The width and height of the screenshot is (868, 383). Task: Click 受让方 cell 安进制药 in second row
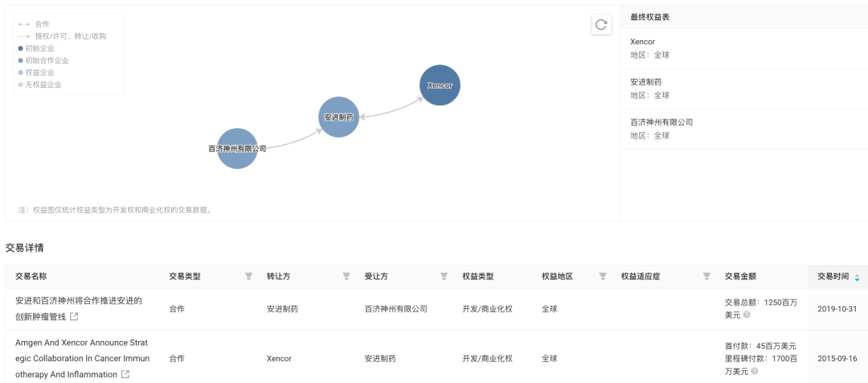click(x=380, y=359)
